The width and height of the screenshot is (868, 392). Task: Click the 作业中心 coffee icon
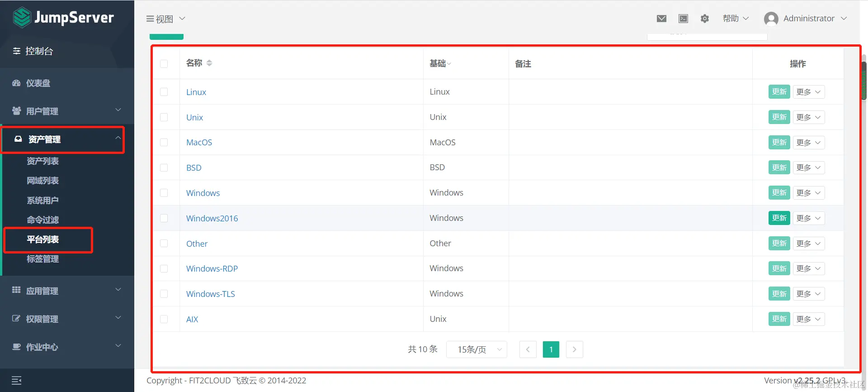(16, 347)
